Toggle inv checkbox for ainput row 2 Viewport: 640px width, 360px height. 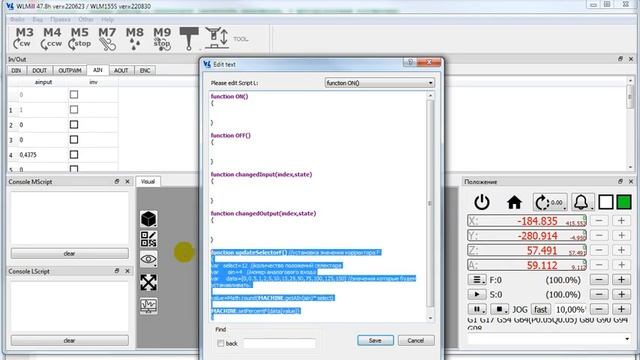(74, 124)
